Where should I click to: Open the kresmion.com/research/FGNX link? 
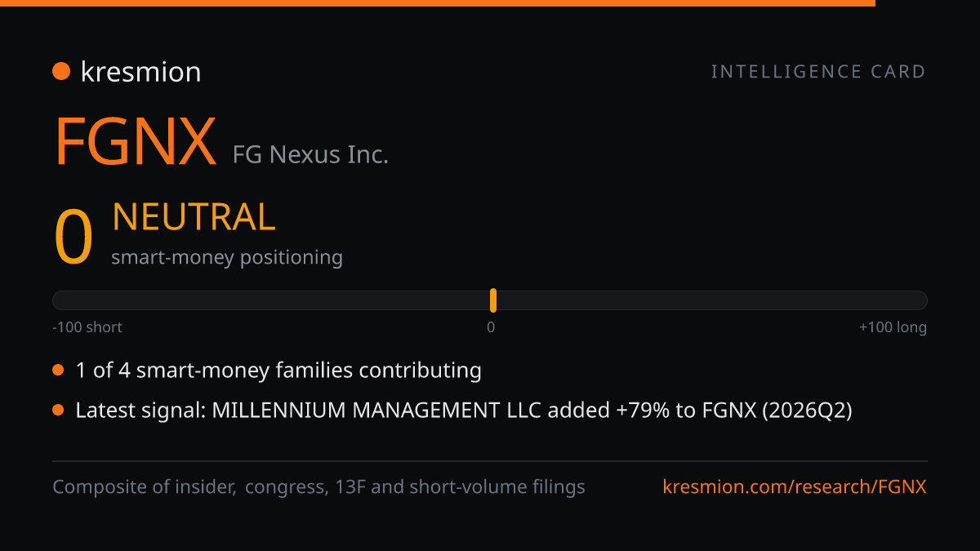(795, 487)
